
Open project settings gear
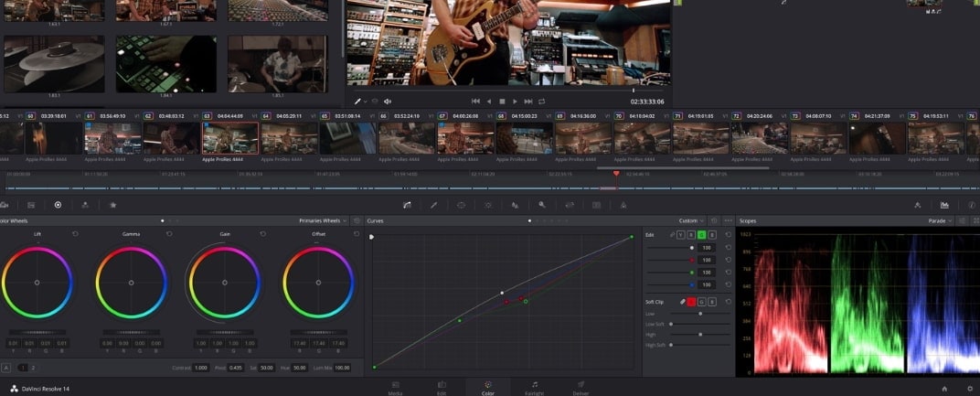click(970, 389)
